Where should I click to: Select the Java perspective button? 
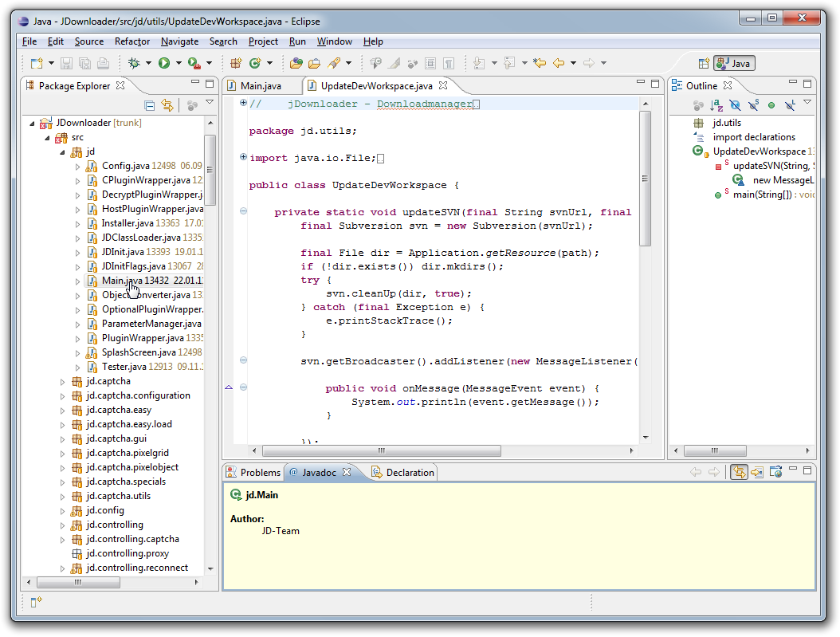point(733,64)
